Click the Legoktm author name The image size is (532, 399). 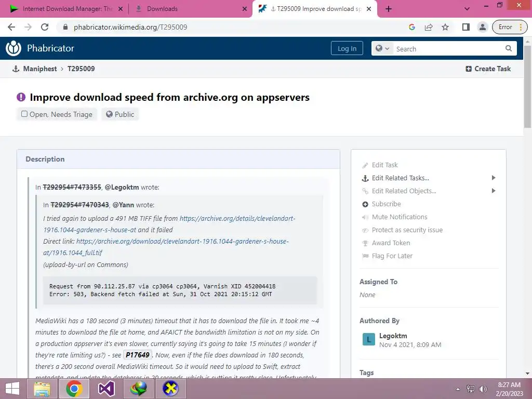[393, 336]
